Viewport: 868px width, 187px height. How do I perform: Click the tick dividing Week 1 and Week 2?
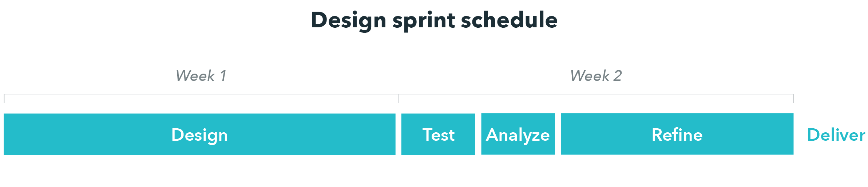coord(399,98)
